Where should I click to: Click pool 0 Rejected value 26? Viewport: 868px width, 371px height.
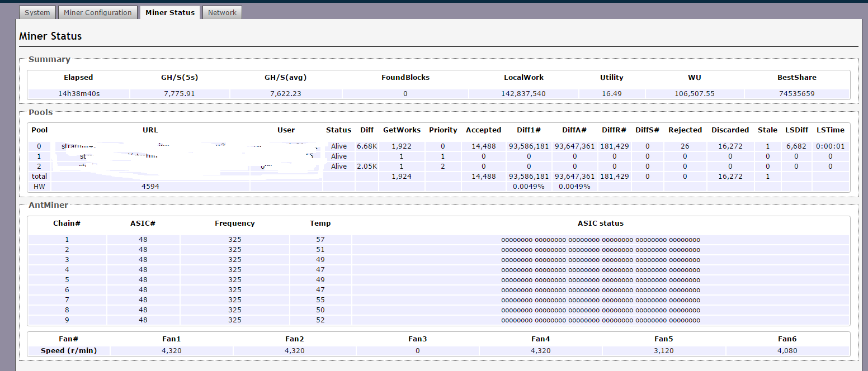click(x=685, y=146)
